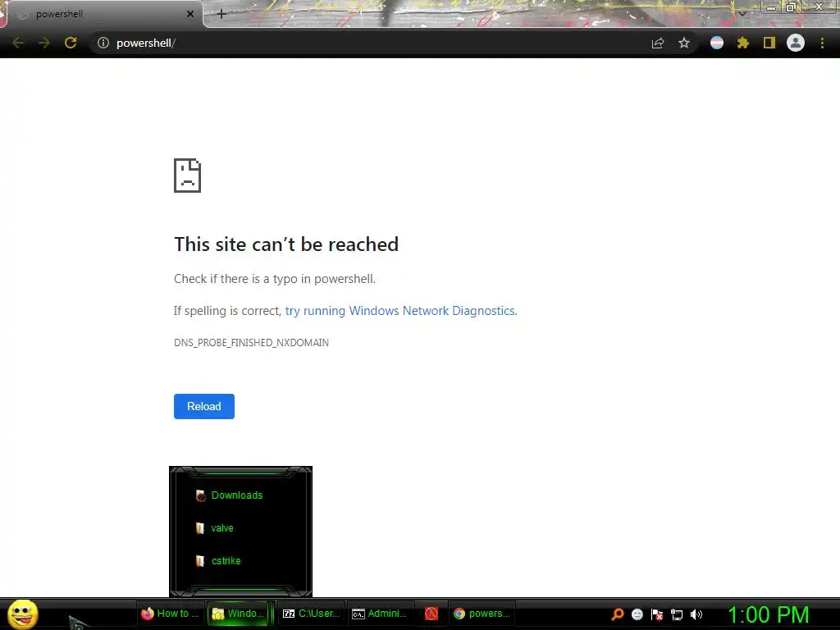Image resolution: width=840 pixels, height=630 pixels.
Task: Switch to Administrator command prompt taskbar item
Action: click(380, 614)
